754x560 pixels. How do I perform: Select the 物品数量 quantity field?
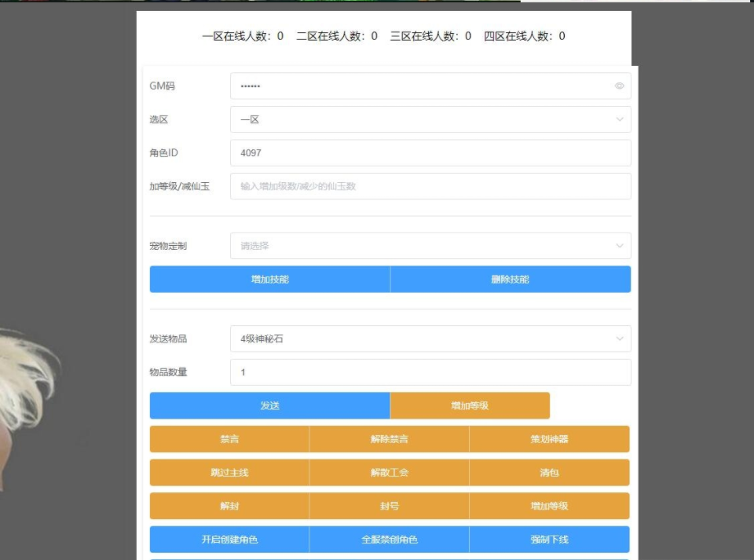tap(430, 372)
